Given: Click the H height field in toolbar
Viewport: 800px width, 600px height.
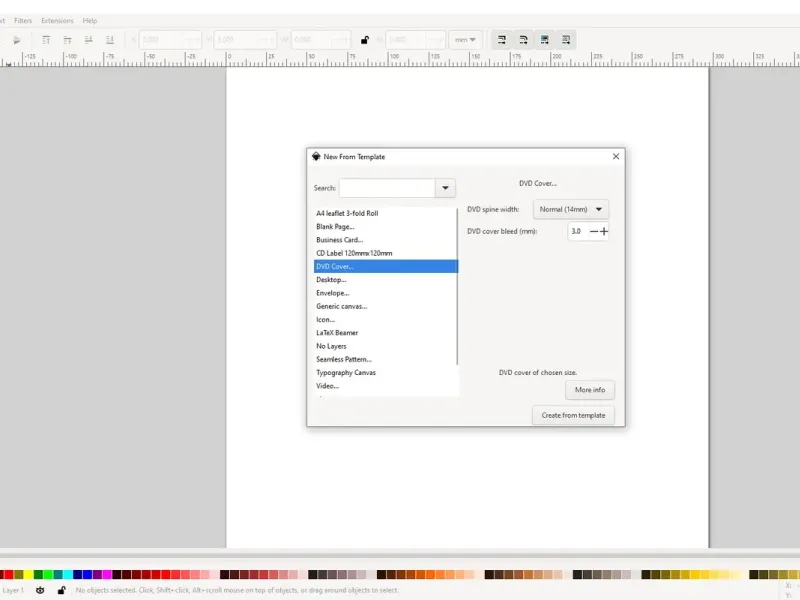Looking at the screenshot, I should 415,40.
